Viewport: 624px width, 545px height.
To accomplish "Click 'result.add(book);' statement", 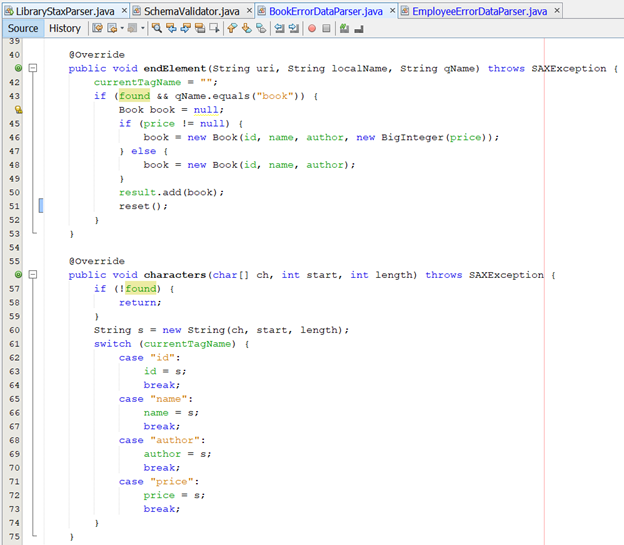I will tap(172, 193).
